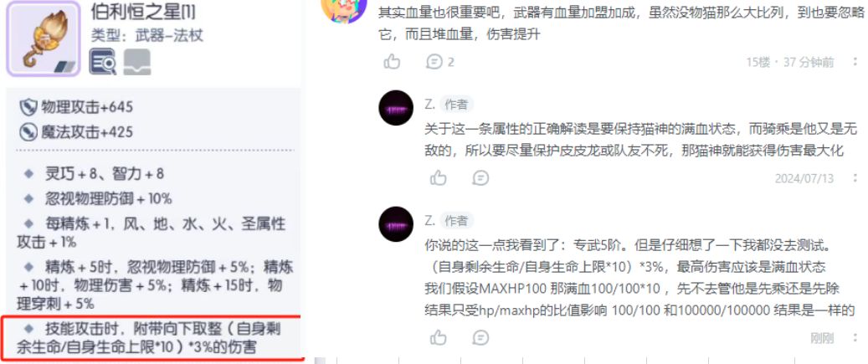Viewport: 868px width, 364px height.
Task: Reply to the 2024/07/13 author comment
Action: [x=480, y=177]
